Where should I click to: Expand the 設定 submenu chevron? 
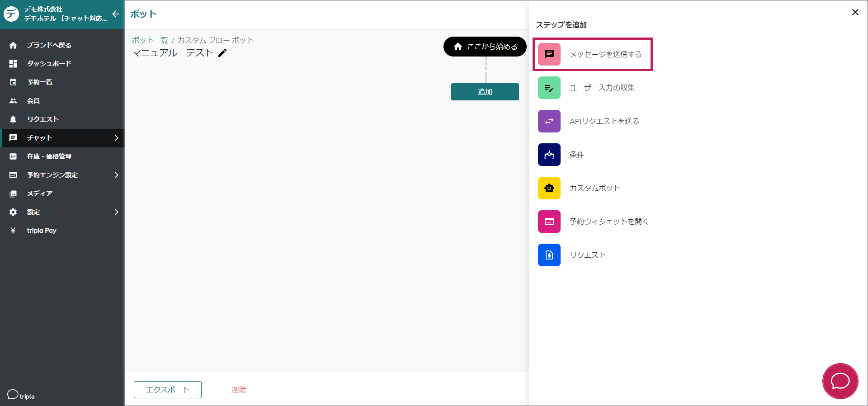click(x=116, y=212)
